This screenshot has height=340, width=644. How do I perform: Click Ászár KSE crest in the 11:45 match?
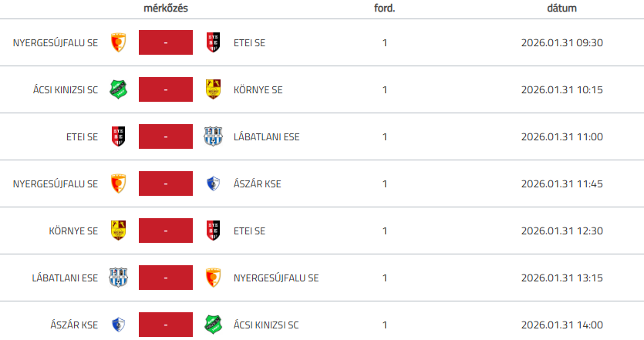click(x=213, y=183)
